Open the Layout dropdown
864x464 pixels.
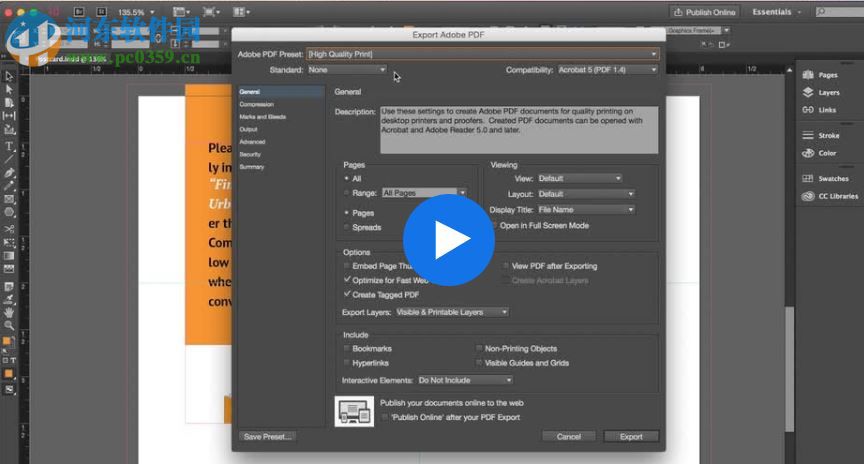click(x=586, y=194)
